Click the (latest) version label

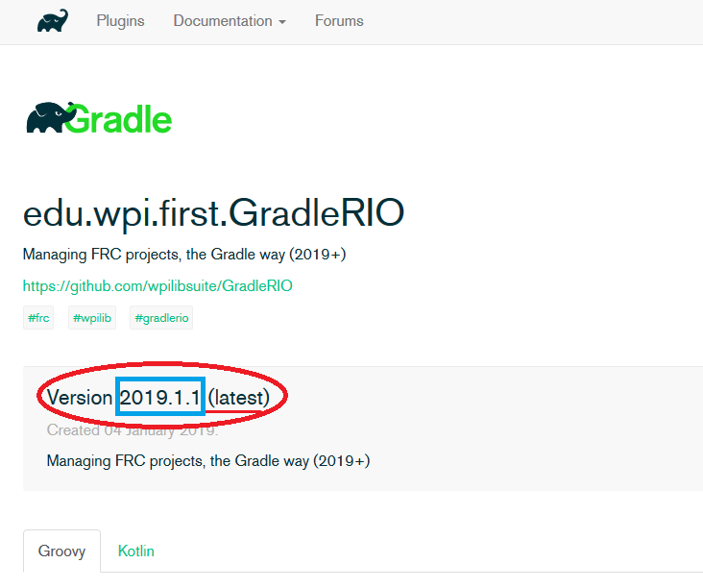tap(246, 397)
